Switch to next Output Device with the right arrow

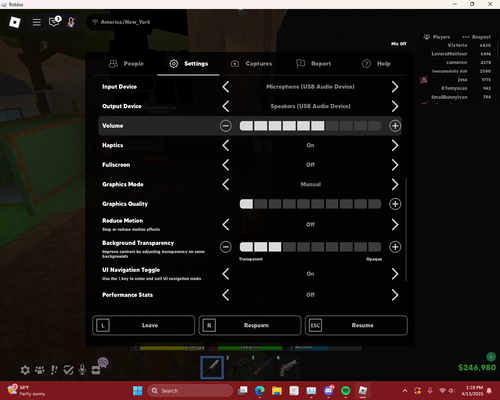tap(395, 107)
